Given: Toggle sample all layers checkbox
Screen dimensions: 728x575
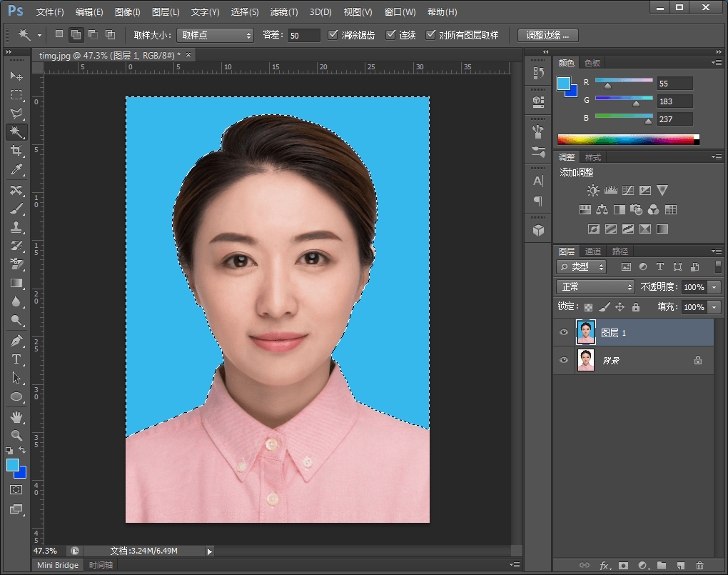Looking at the screenshot, I should coord(431,35).
